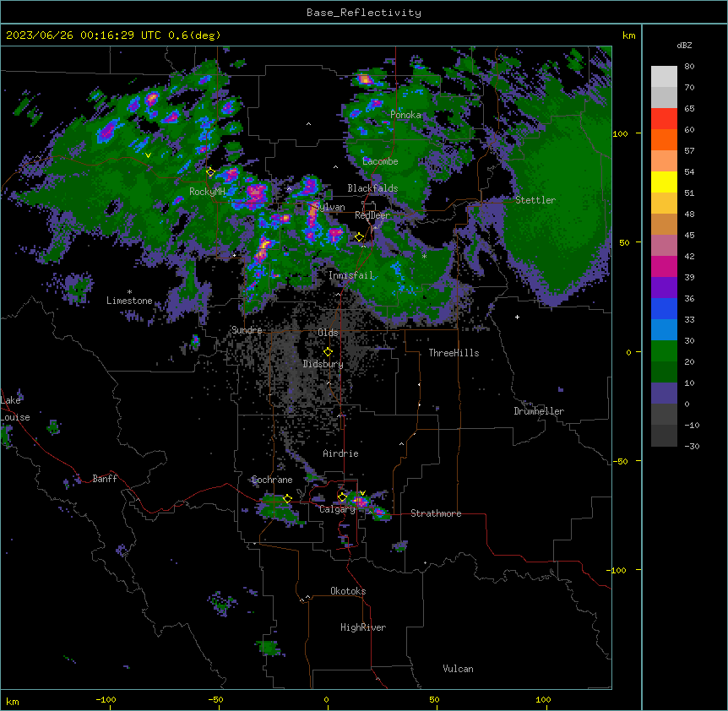The width and height of the screenshot is (728, 711).
Task: Click the Okotoks label
Action: click(x=348, y=591)
